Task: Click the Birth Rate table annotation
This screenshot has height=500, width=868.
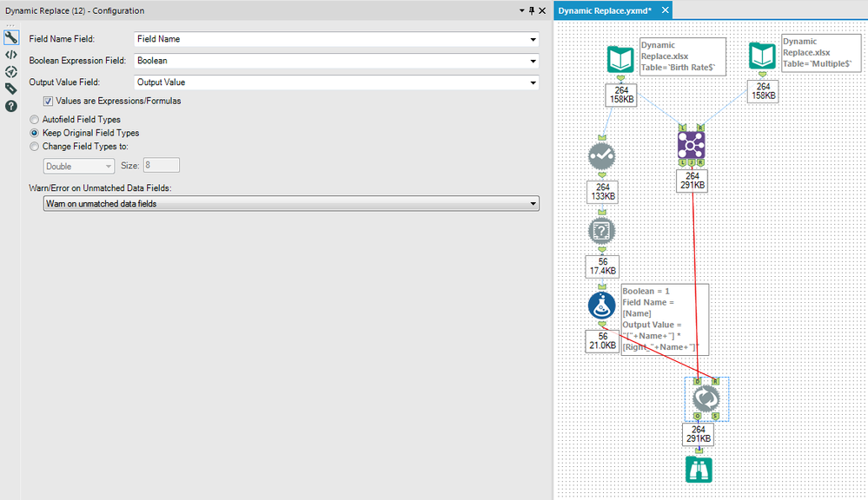Action: tap(683, 56)
